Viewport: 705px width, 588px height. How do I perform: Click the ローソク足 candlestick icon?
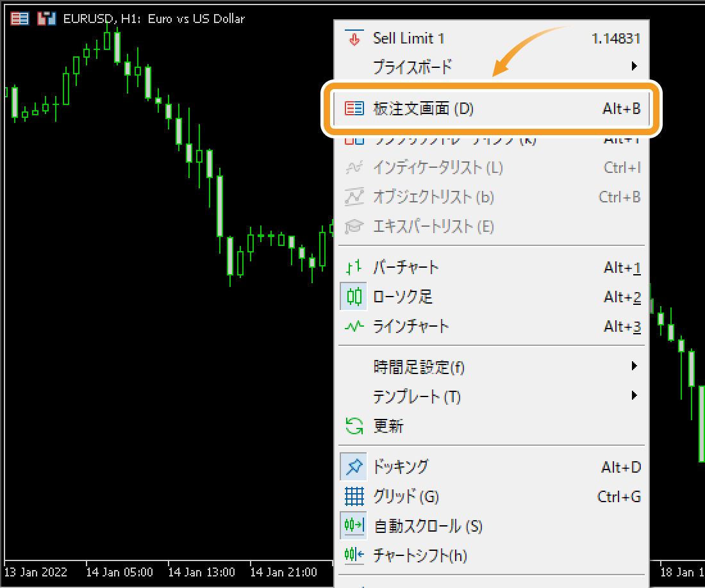tap(354, 297)
